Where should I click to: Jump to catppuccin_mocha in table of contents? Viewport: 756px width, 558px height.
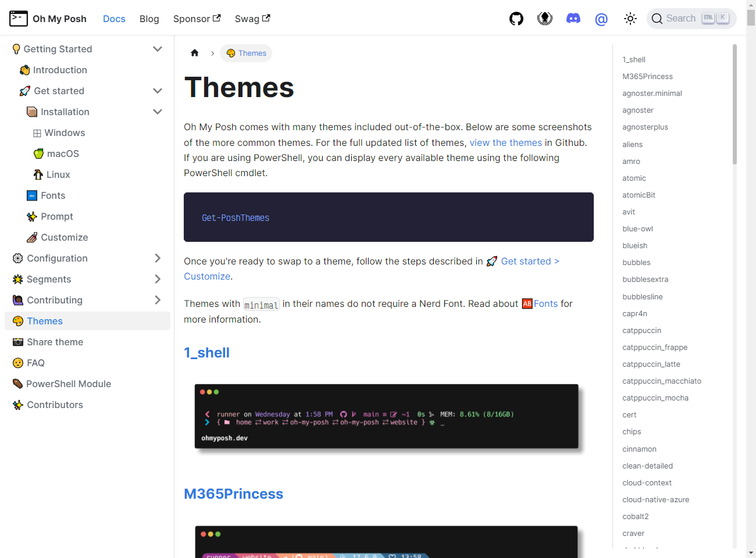tap(655, 398)
